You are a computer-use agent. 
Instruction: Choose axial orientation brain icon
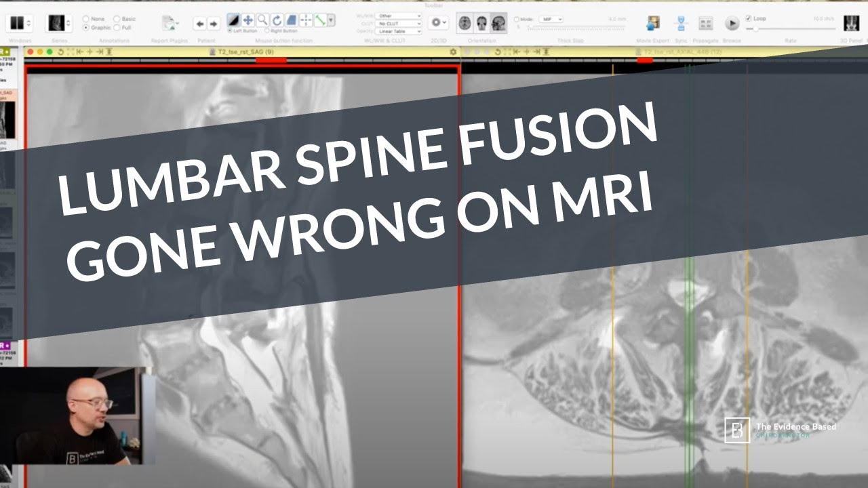pos(465,23)
